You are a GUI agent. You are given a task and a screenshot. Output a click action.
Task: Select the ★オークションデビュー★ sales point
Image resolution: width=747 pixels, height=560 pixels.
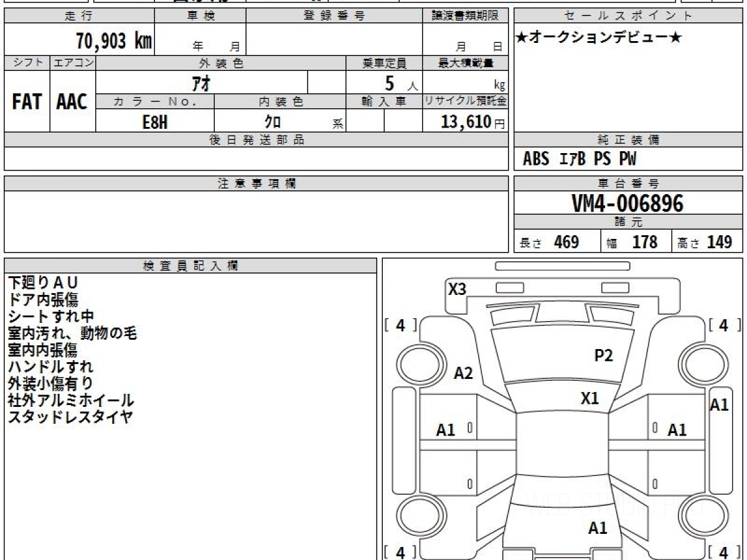pos(599,37)
